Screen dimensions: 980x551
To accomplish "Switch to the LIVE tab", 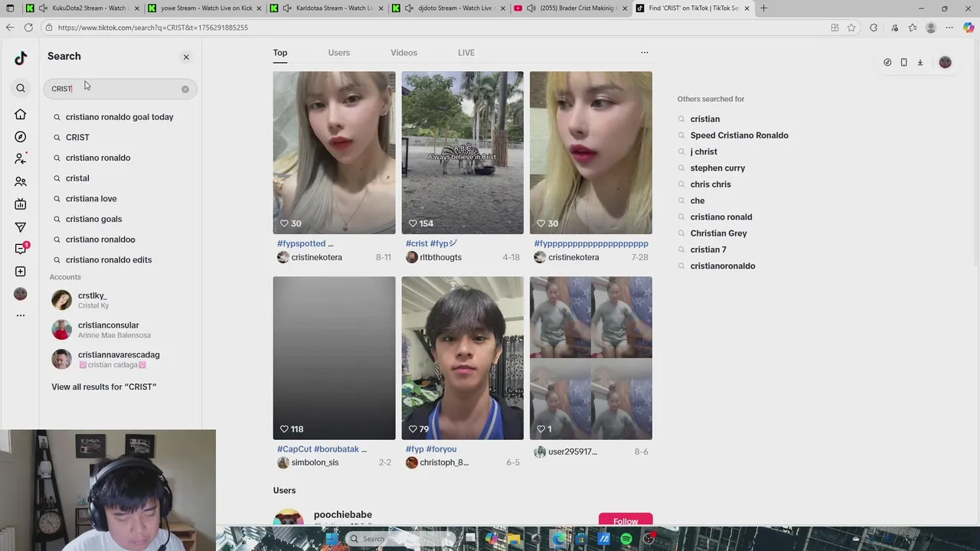I will (x=466, y=53).
